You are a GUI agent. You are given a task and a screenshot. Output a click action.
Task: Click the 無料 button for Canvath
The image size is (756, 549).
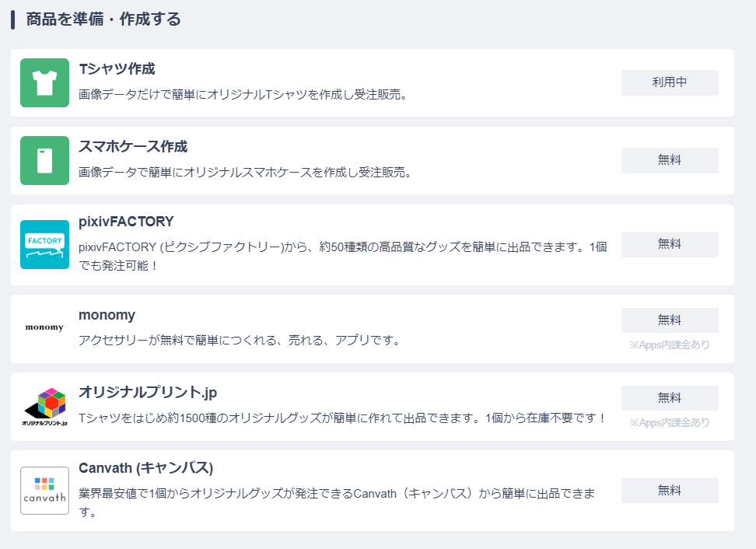pos(670,490)
